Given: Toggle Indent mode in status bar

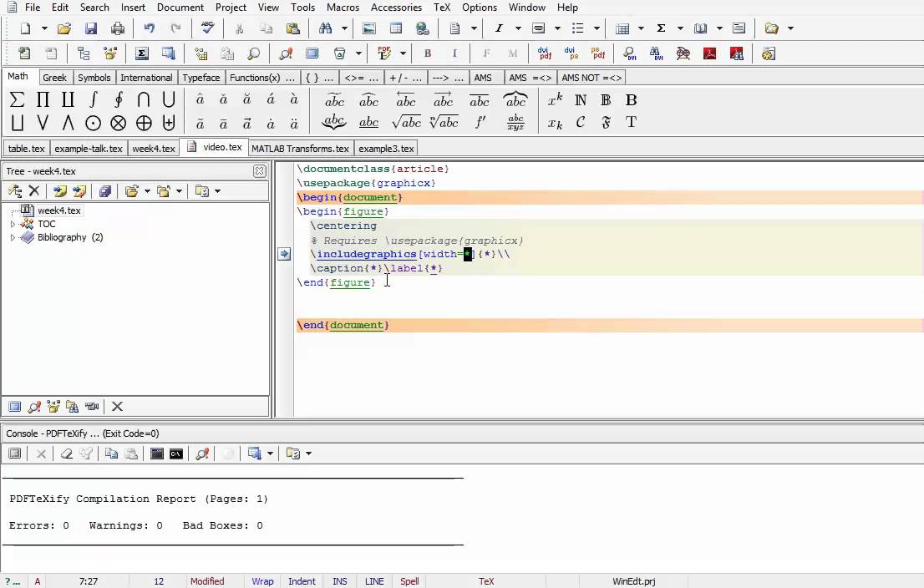Looking at the screenshot, I should tap(302, 581).
